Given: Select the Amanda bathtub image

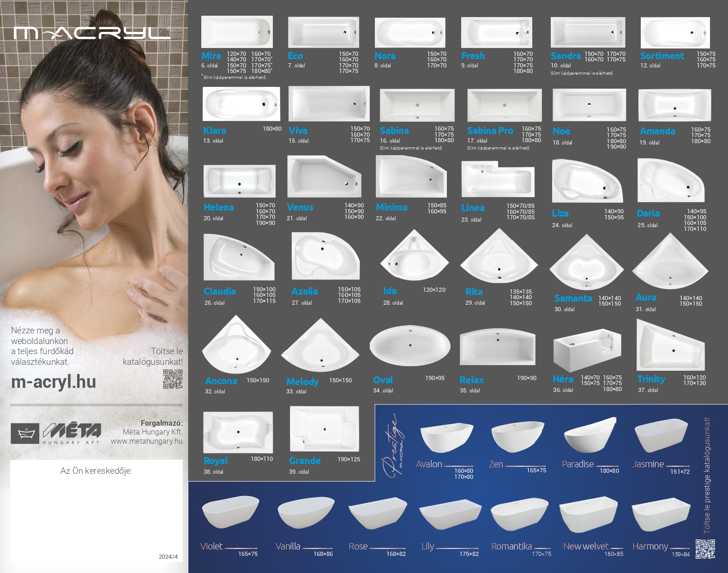Looking at the screenshot, I should [674, 105].
